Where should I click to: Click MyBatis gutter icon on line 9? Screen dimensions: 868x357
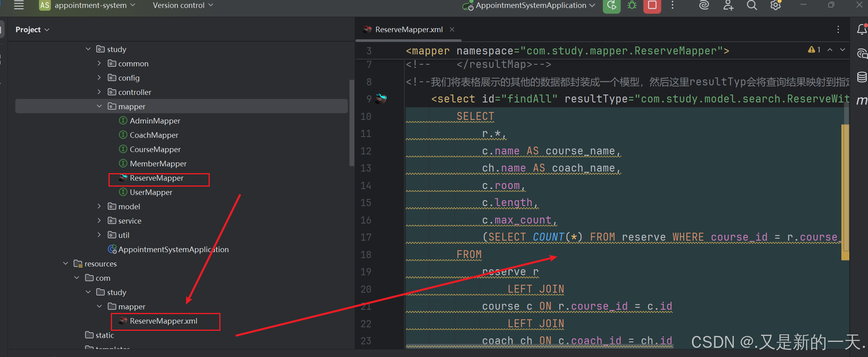pyautogui.click(x=381, y=98)
